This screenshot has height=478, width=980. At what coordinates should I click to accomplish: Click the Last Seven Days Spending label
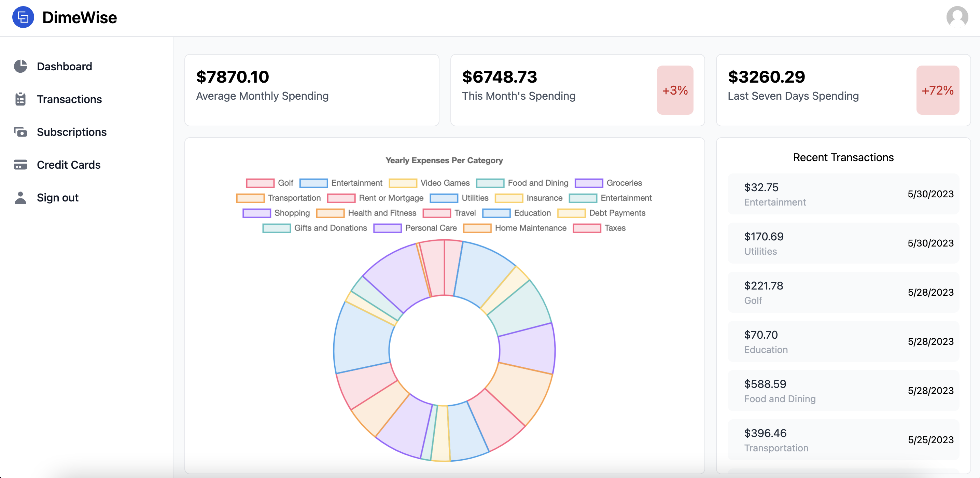793,96
